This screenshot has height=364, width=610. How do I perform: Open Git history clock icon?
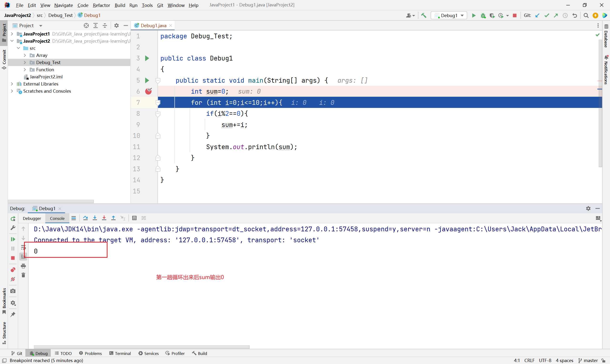coord(565,15)
